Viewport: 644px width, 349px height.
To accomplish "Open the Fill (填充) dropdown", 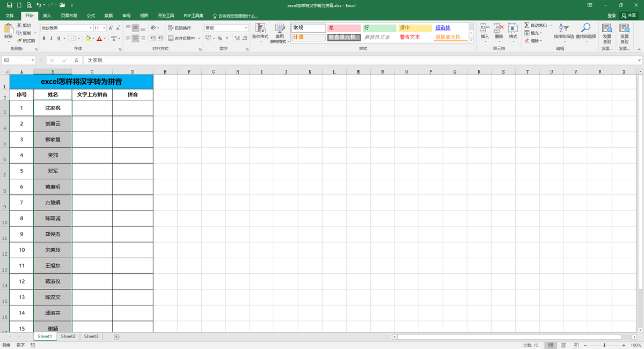I will coord(533,33).
